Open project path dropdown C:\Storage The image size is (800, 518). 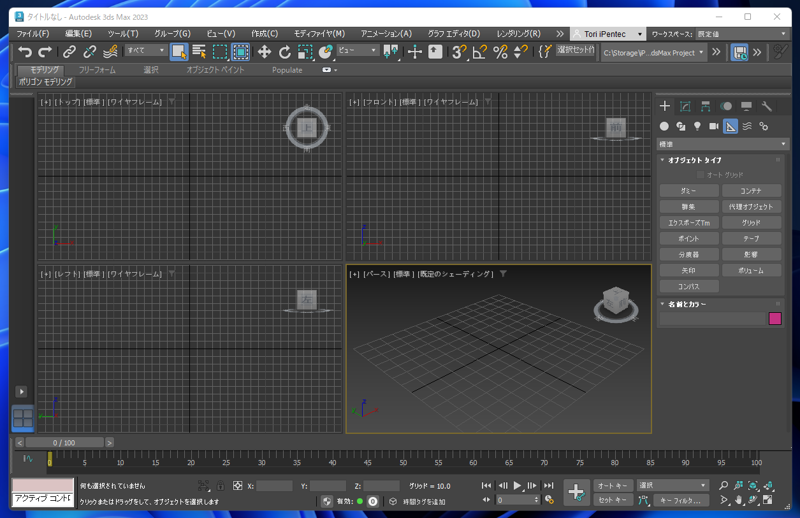(653, 53)
